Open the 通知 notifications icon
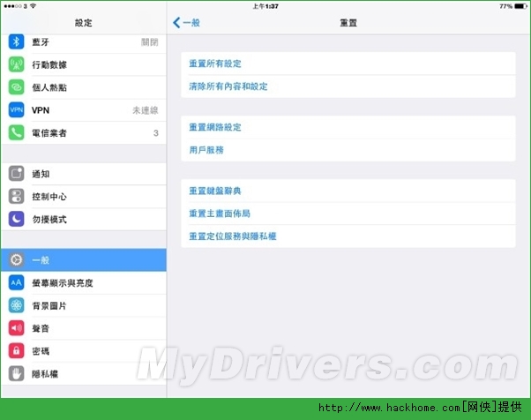 [x=16, y=174]
